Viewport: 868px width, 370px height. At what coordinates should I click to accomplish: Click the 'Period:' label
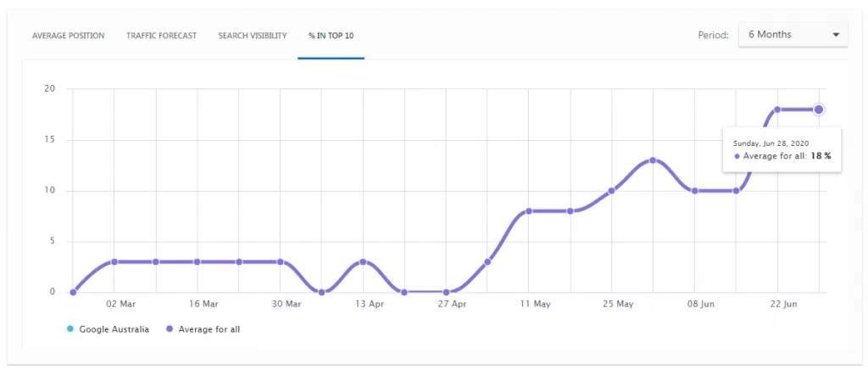pos(714,35)
